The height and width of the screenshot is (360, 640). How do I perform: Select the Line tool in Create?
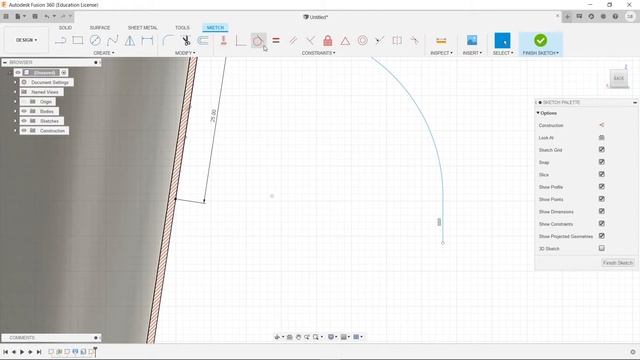[x=60, y=40]
